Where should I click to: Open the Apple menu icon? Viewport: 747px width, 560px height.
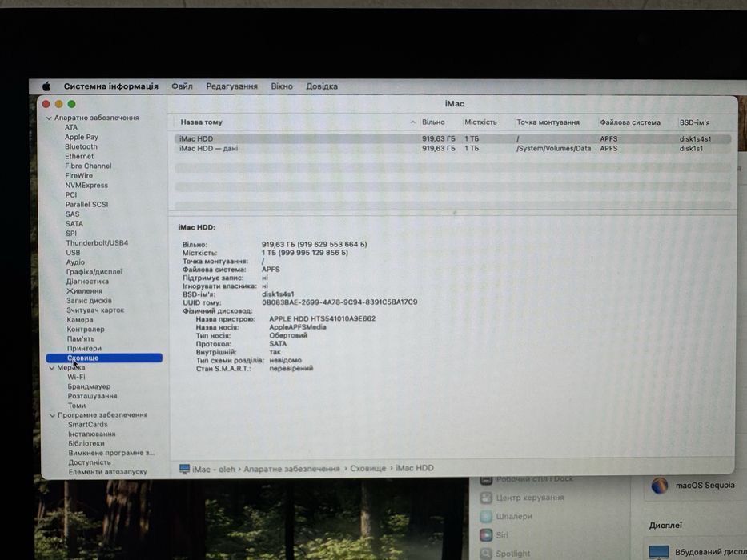46,86
